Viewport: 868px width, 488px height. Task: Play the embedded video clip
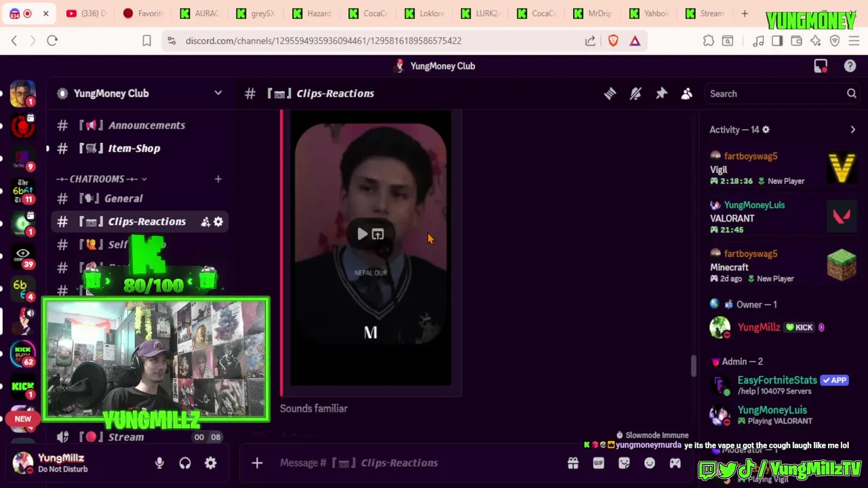363,235
